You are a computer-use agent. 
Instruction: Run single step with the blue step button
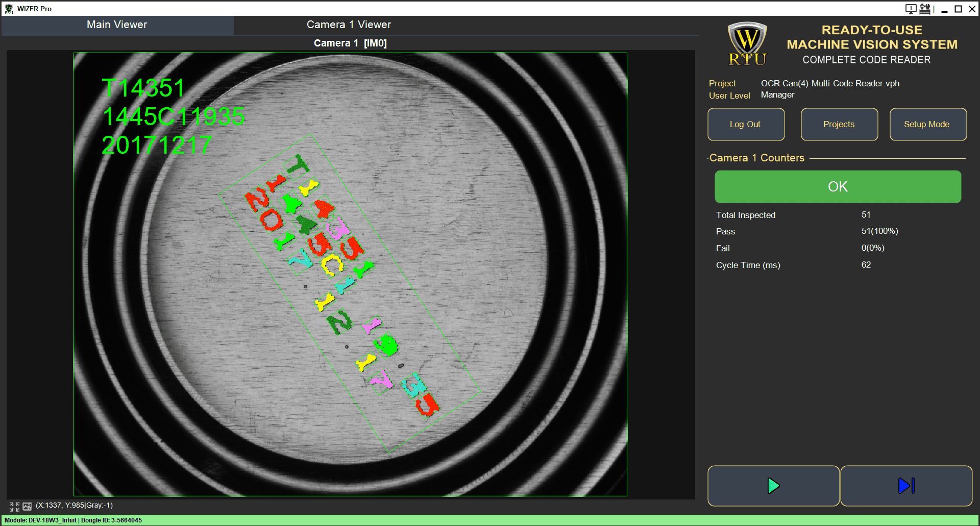(906, 486)
